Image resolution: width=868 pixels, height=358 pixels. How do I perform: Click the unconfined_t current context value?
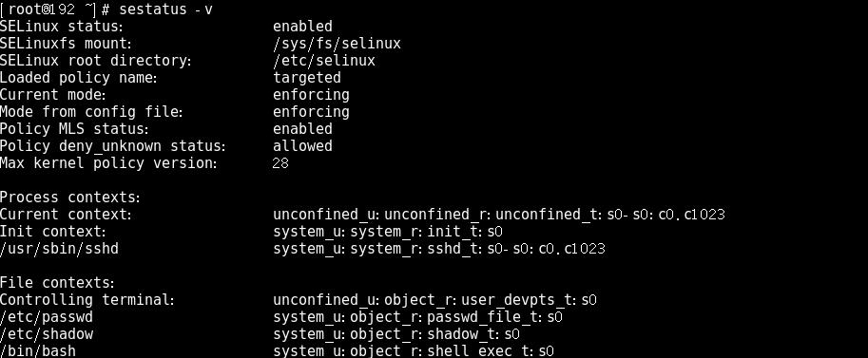(499, 215)
